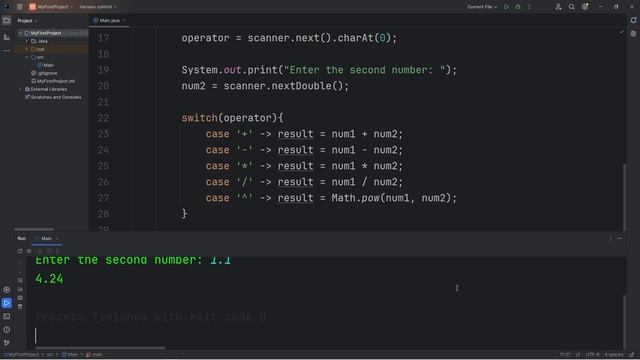Click line number 22 in gutter

(x=103, y=118)
